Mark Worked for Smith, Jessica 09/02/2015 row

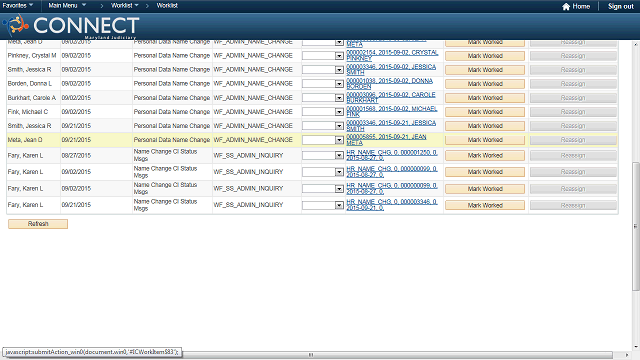tap(485, 70)
